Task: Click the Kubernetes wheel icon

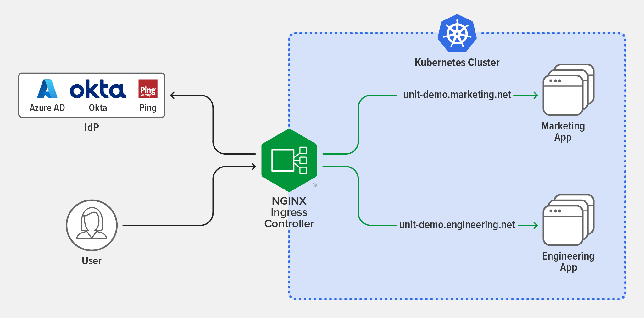Action: pos(457,33)
